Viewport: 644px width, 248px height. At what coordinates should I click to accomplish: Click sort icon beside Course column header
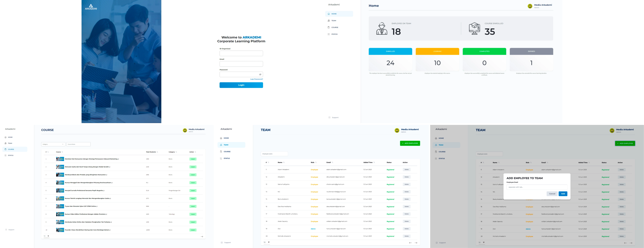coord(62,152)
